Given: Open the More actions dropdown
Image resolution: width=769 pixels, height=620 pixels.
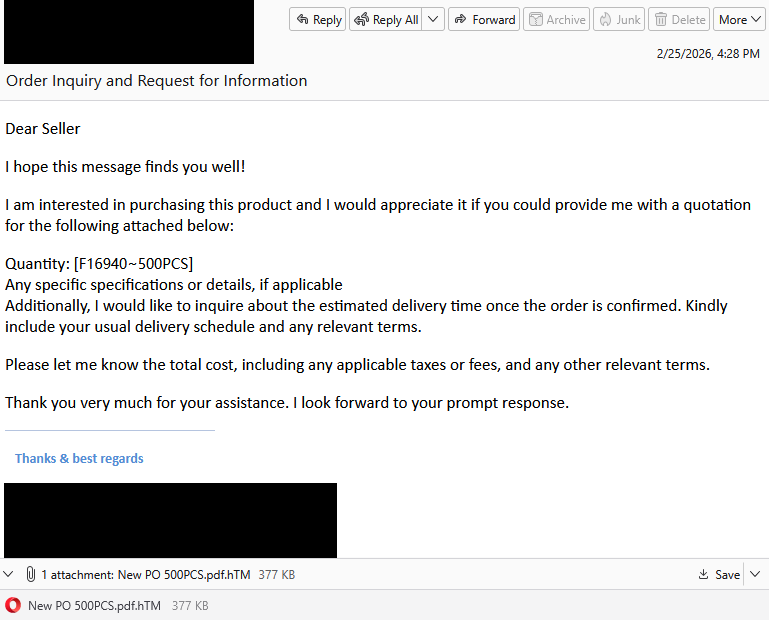Looking at the screenshot, I should click(x=739, y=19).
